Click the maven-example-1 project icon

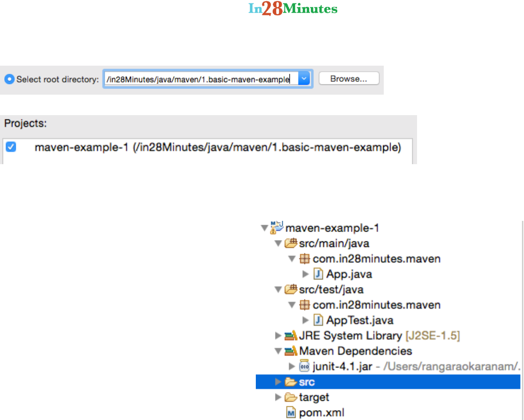(277, 228)
